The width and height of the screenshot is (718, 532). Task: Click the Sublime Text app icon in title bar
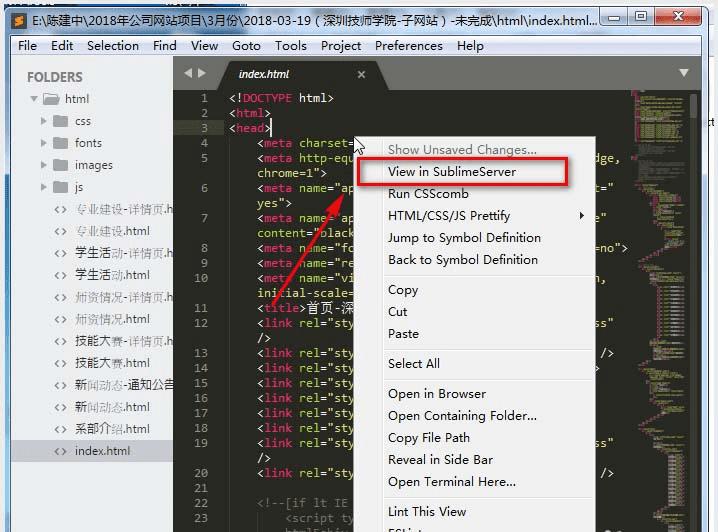pyautogui.click(x=19, y=21)
